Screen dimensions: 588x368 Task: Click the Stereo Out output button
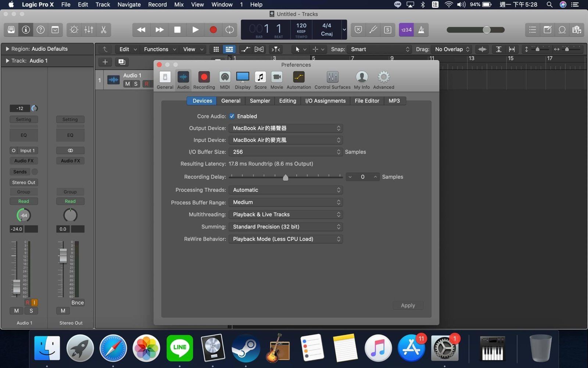click(x=24, y=183)
